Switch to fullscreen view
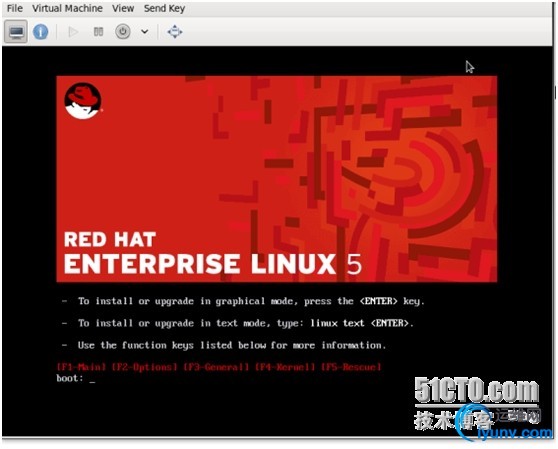The image size is (558, 449). pyautogui.click(x=175, y=32)
